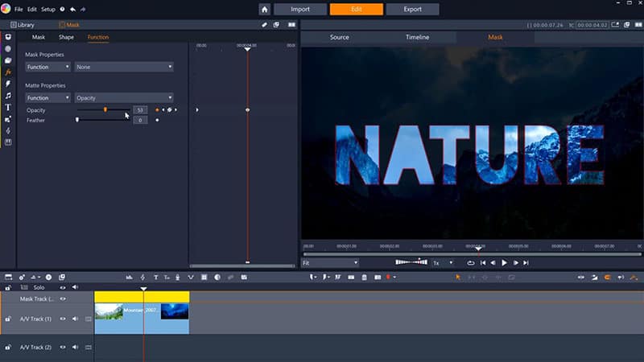Open the Setup menu

pyautogui.click(x=48, y=9)
